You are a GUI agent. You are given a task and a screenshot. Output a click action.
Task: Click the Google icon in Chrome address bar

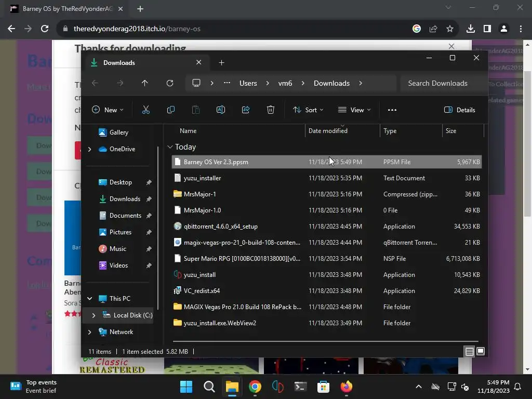417,29
